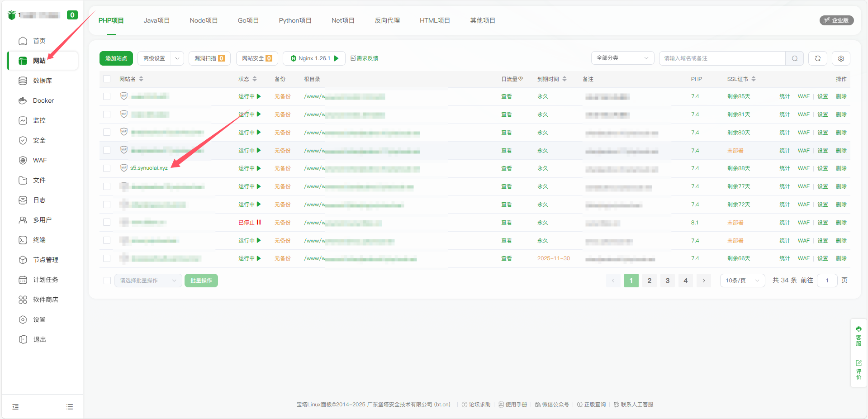The height and width of the screenshot is (419, 868).
Task: Focus the domain search input field
Action: coord(721,58)
